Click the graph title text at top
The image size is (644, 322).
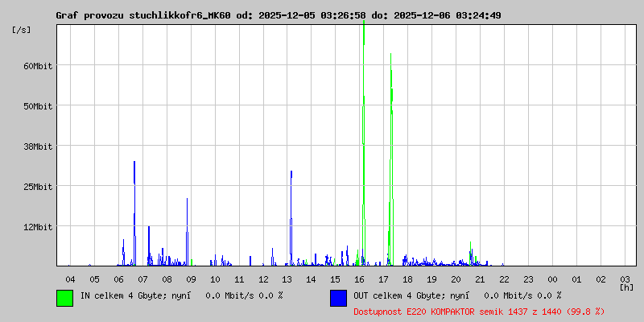point(278,15)
